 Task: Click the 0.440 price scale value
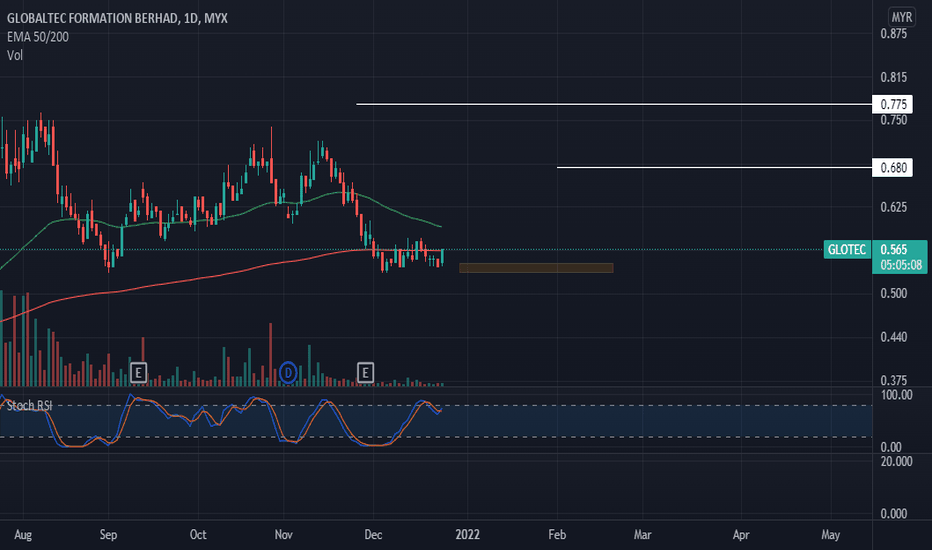pyautogui.click(x=893, y=337)
